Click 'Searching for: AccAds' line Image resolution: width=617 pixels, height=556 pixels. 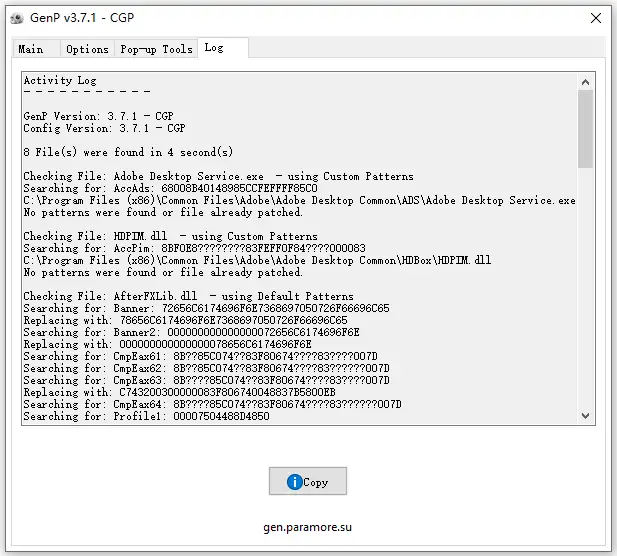point(170,188)
